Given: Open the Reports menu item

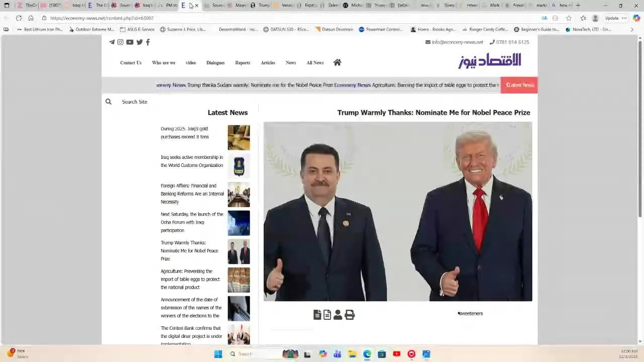Looking at the screenshot, I should point(243,63).
